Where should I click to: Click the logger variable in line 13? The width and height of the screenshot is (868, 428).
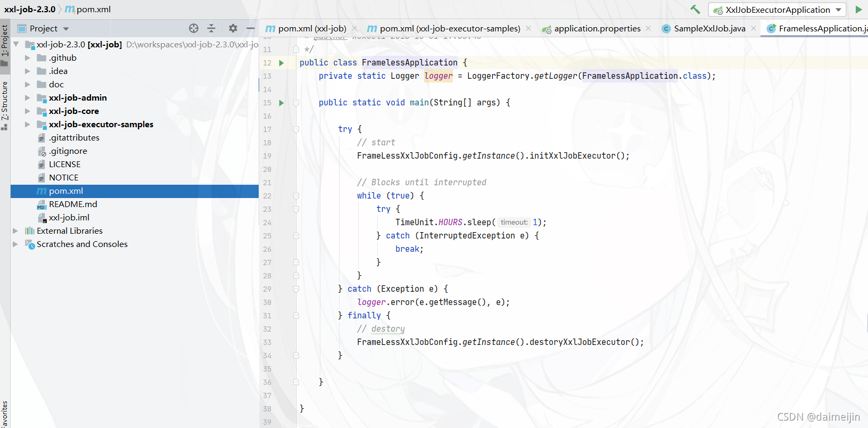point(439,76)
